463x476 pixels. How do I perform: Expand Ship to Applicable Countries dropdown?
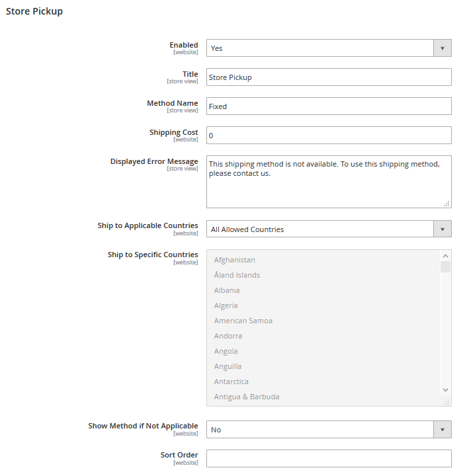[329, 229]
